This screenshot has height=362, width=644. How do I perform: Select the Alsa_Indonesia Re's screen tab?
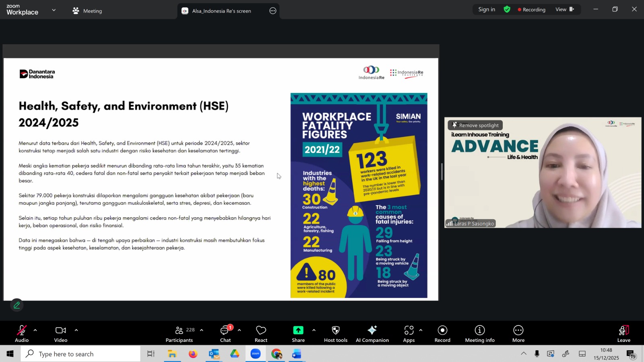coord(221,11)
